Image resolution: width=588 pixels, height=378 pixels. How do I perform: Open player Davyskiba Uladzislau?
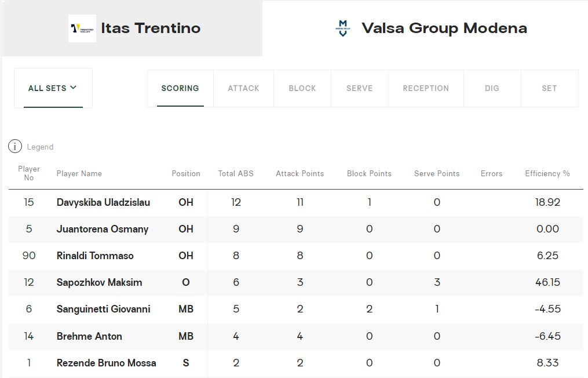pyautogui.click(x=103, y=202)
